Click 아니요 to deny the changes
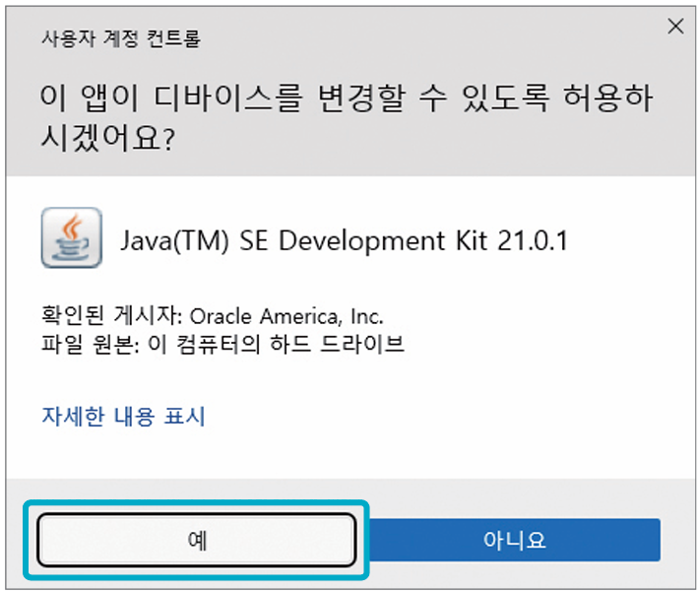700x592 pixels. tap(514, 540)
